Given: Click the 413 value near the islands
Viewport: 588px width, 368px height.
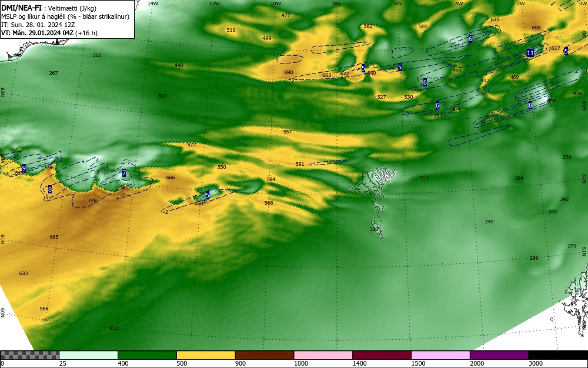Looking at the screenshot, I should 424,178.
